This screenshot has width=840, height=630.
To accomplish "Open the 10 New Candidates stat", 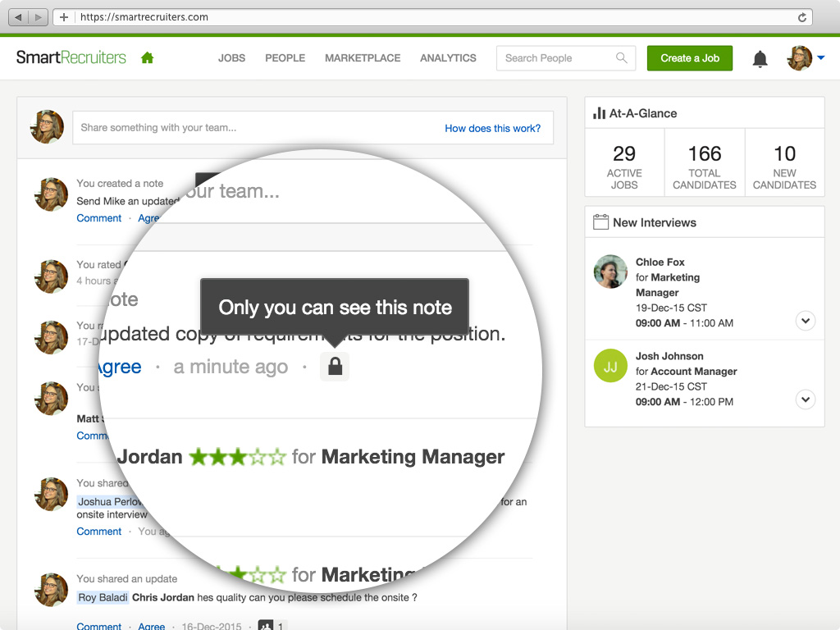I will tap(784, 162).
